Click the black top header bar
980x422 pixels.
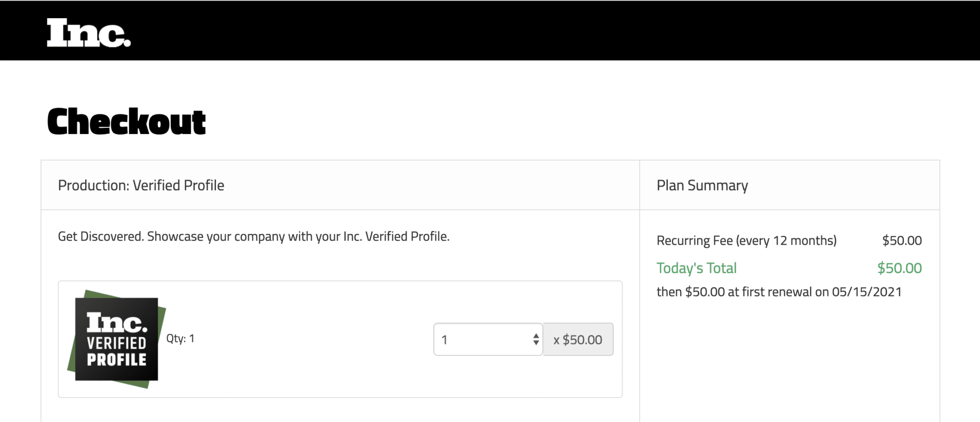coord(526,31)
